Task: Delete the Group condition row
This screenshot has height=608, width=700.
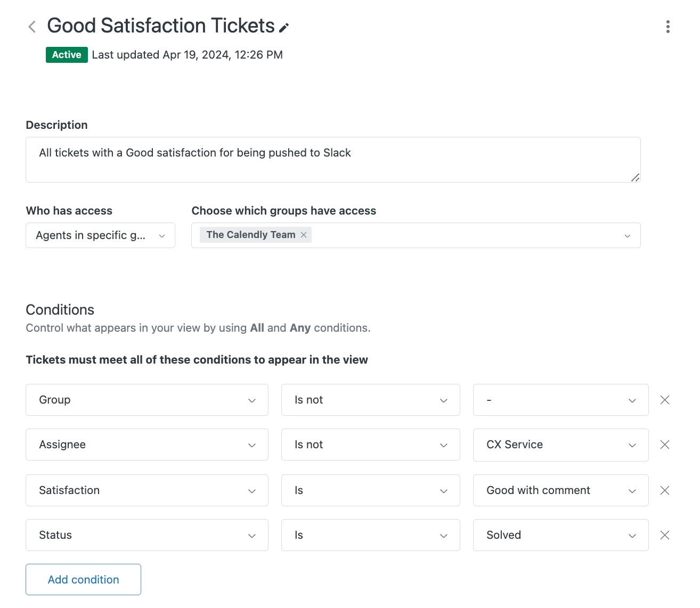Action: (x=664, y=400)
